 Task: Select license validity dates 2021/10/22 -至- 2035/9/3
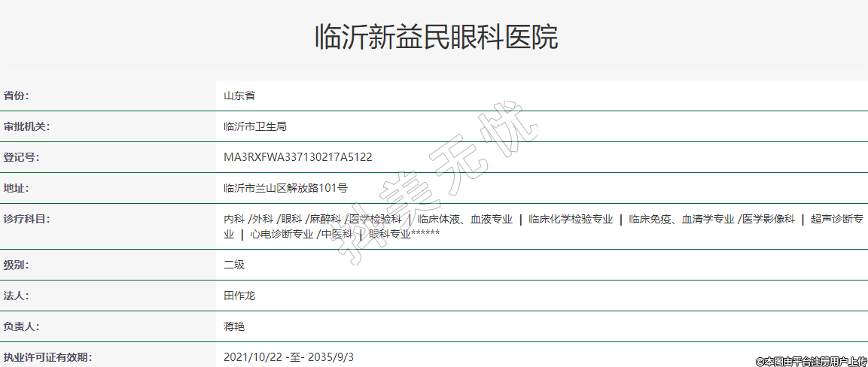[x=288, y=356]
